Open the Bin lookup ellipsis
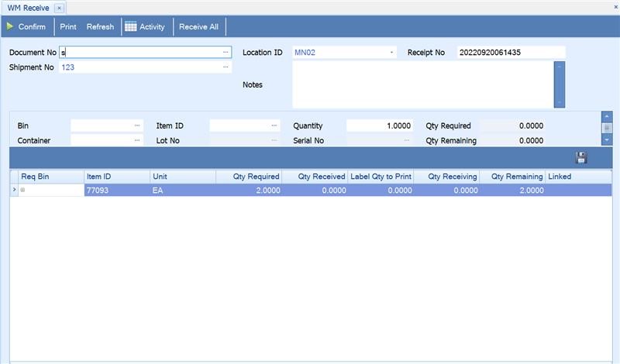 point(137,125)
